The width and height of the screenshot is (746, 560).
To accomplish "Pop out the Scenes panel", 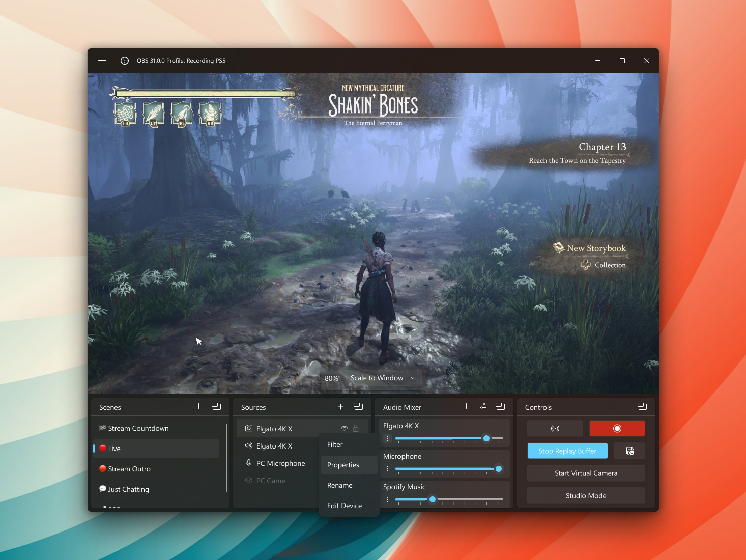I will point(216,406).
